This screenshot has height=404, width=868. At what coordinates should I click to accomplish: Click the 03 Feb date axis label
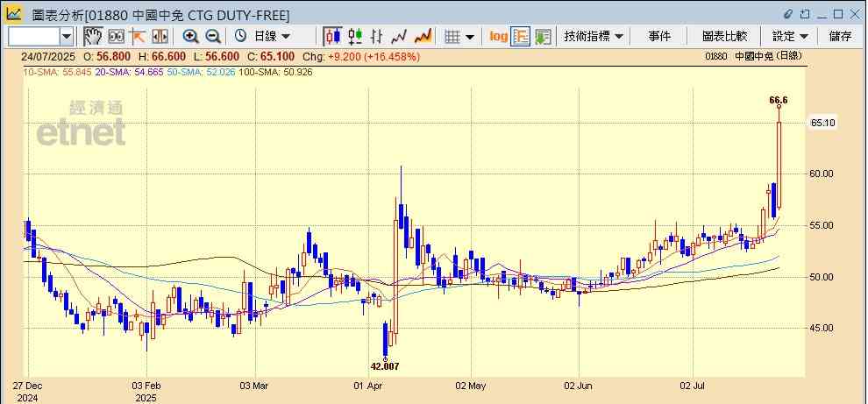point(146,386)
